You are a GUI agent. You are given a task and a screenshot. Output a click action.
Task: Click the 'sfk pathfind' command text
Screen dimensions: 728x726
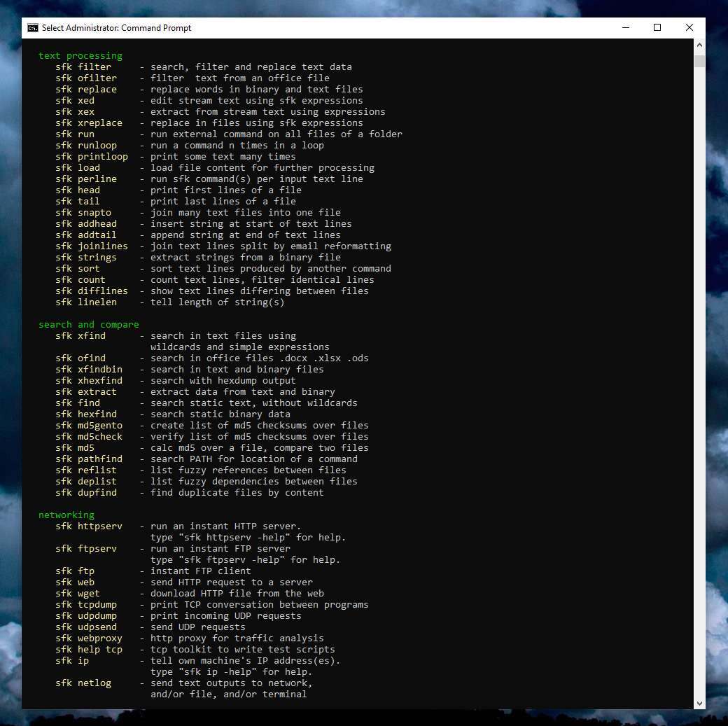[x=89, y=459]
